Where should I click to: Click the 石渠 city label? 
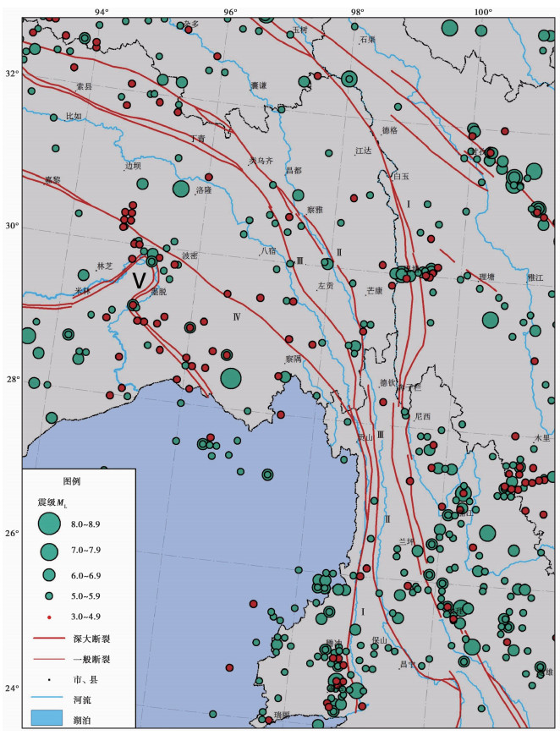(368, 40)
